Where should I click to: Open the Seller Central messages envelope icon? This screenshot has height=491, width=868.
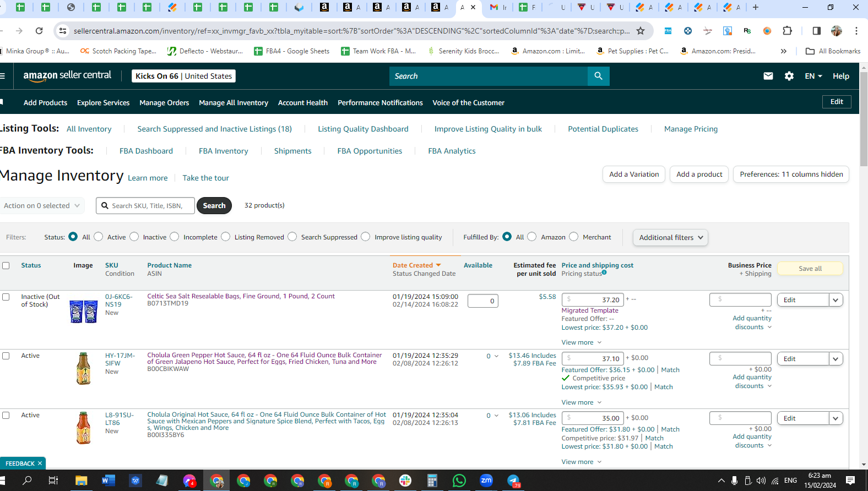(x=768, y=76)
